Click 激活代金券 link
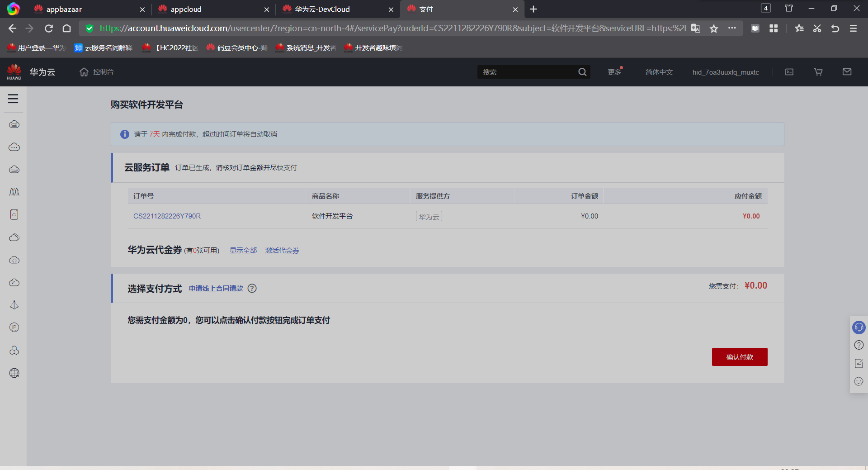868x470 pixels. [x=282, y=251]
